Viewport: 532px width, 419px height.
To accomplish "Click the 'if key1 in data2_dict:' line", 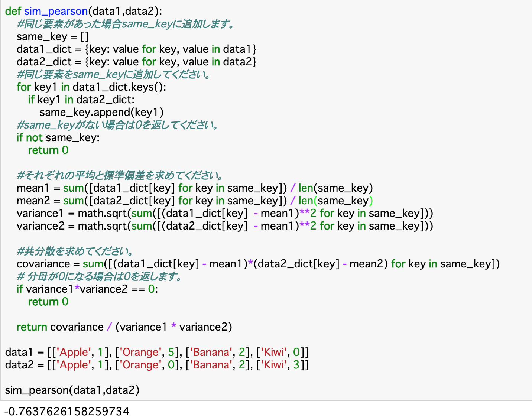I will pos(81,100).
